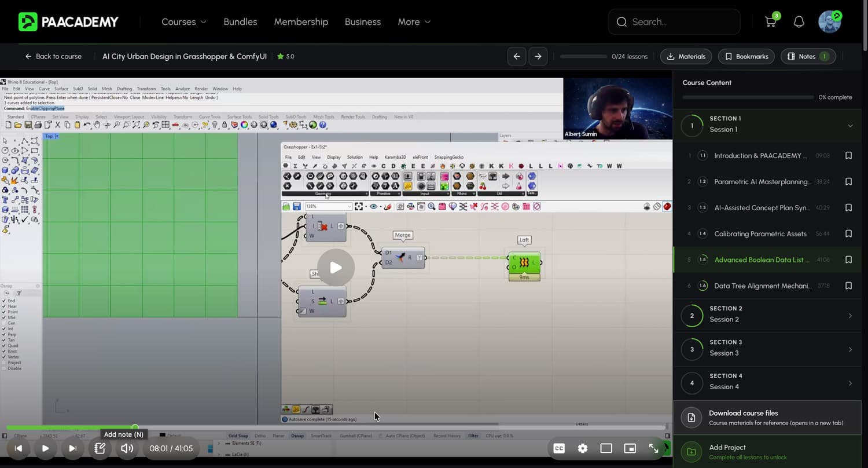Open the More dropdown menu
The width and height of the screenshot is (868, 468).
(414, 22)
